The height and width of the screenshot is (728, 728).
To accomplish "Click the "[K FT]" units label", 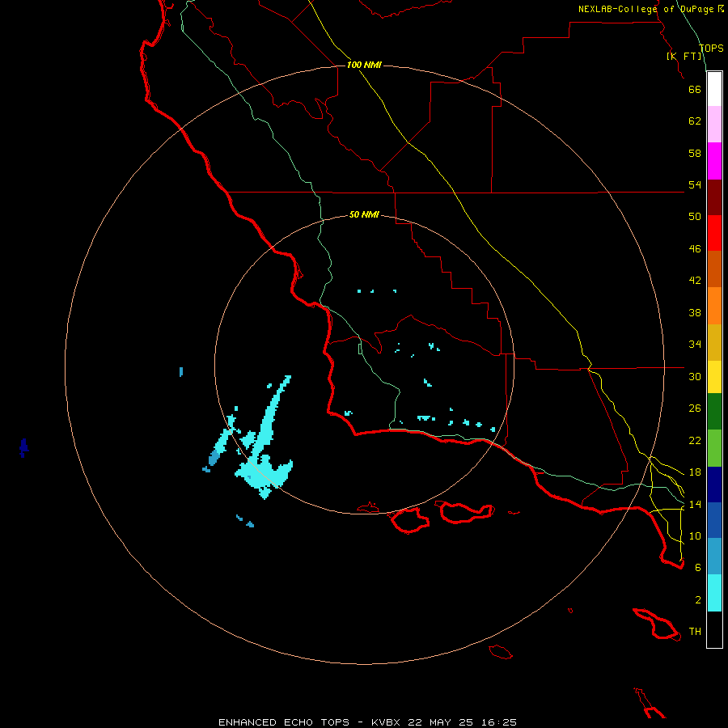I will click(x=684, y=56).
